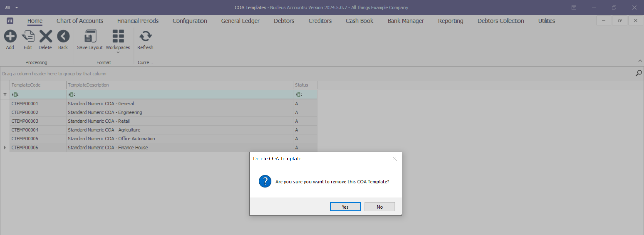This screenshot has height=235, width=644.
Task: Open the Configuration tab
Action: point(190,21)
